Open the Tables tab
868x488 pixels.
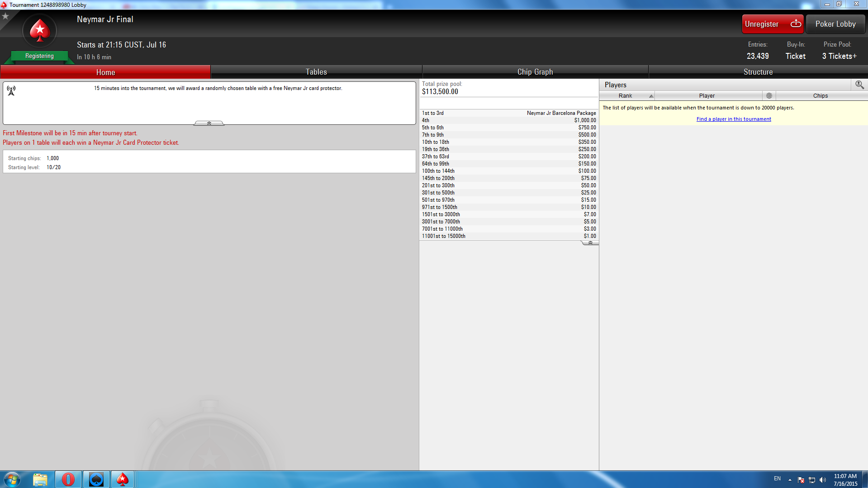point(316,72)
